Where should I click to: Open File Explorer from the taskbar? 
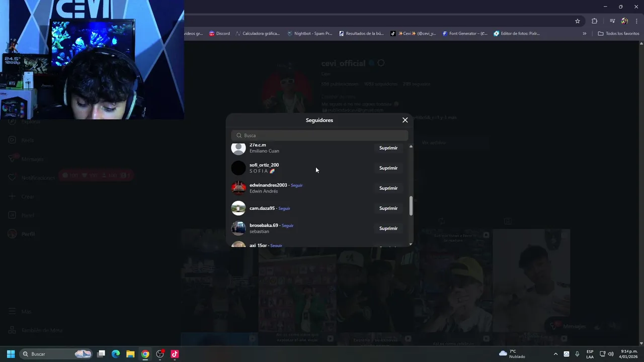130,354
